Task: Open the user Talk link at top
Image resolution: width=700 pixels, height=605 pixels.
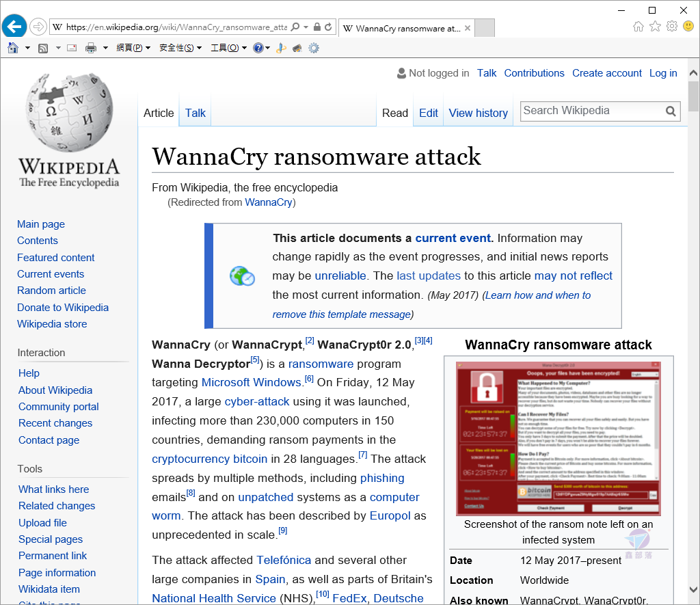Action: pyautogui.click(x=487, y=73)
